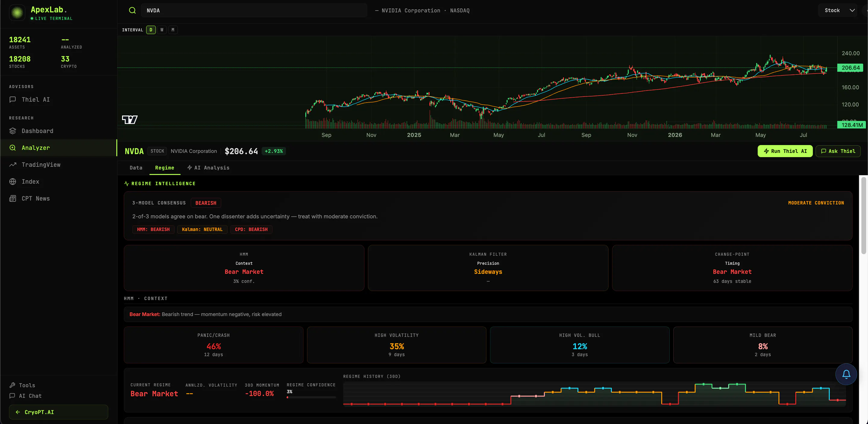The width and height of the screenshot is (868, 424).
Task: Go to the Dashboard page
Action: click(59, 131)
